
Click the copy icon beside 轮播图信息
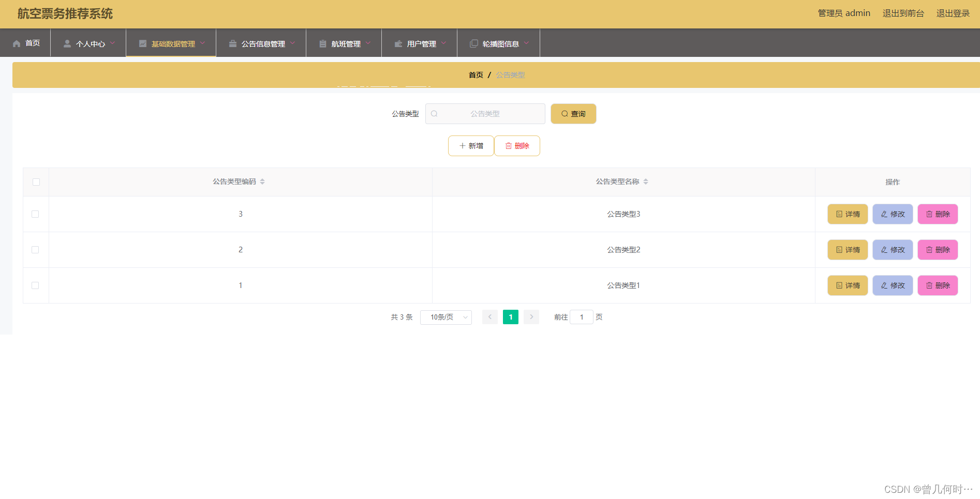(474, 43)
